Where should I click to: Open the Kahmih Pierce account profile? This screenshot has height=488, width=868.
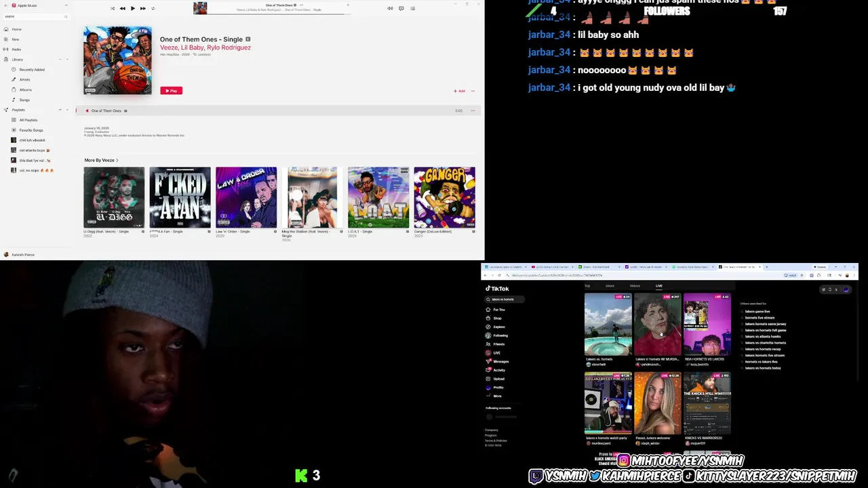click(x=19, y=255)
